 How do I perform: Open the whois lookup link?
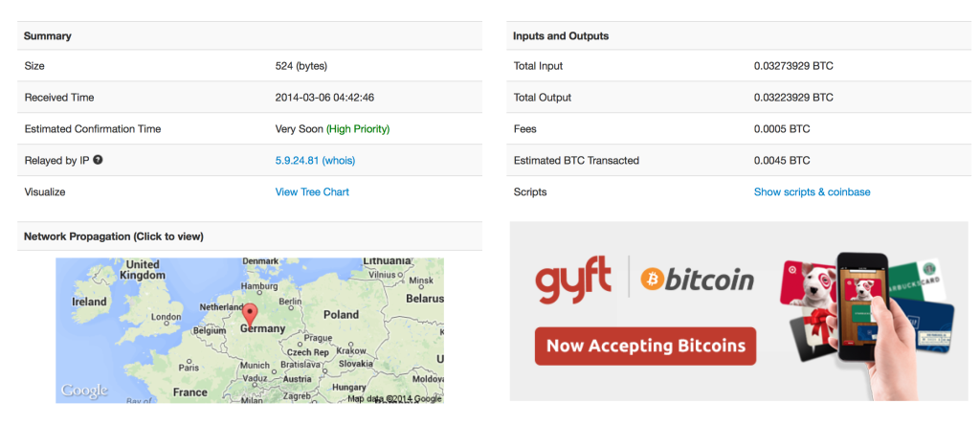339,160
